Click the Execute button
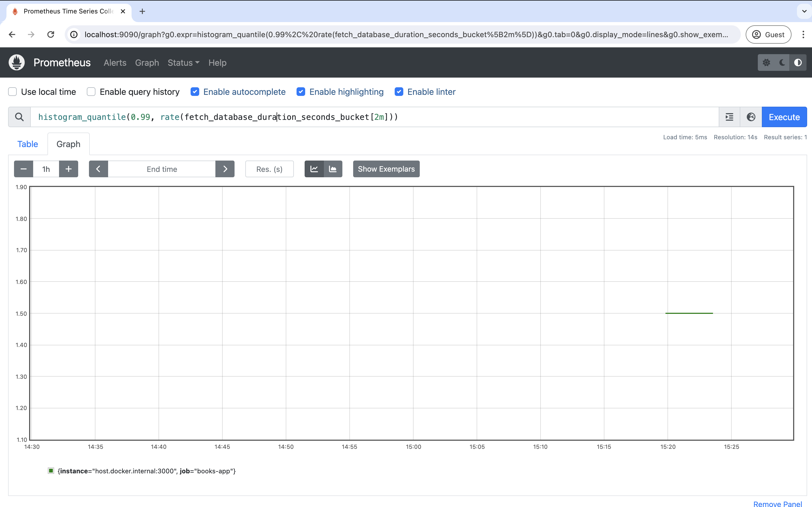This screenshot has width=812, height=507. 784,117
